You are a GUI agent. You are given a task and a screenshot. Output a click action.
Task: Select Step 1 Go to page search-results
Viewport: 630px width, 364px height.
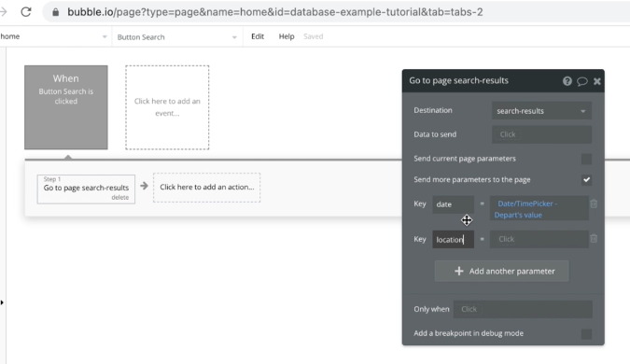tap(86, 189)
